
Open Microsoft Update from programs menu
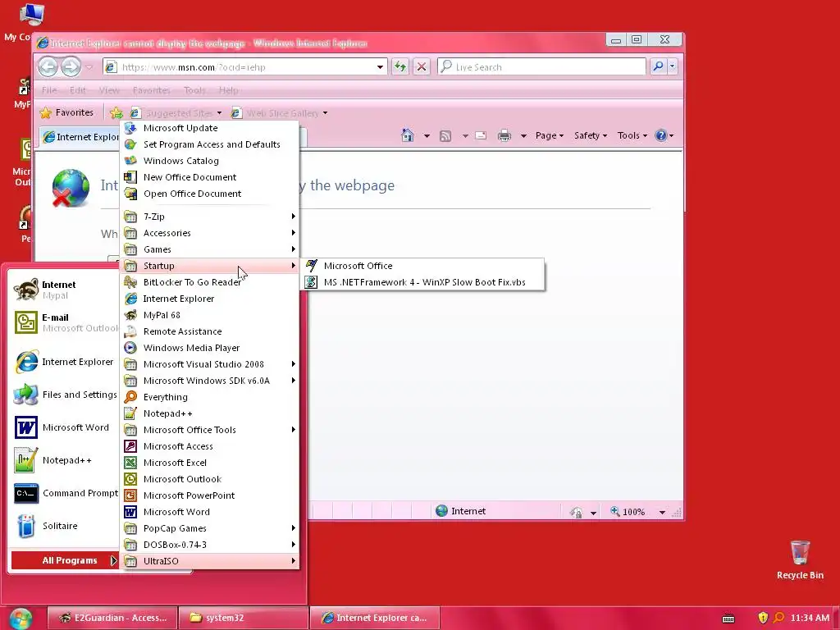coord(209,128)
